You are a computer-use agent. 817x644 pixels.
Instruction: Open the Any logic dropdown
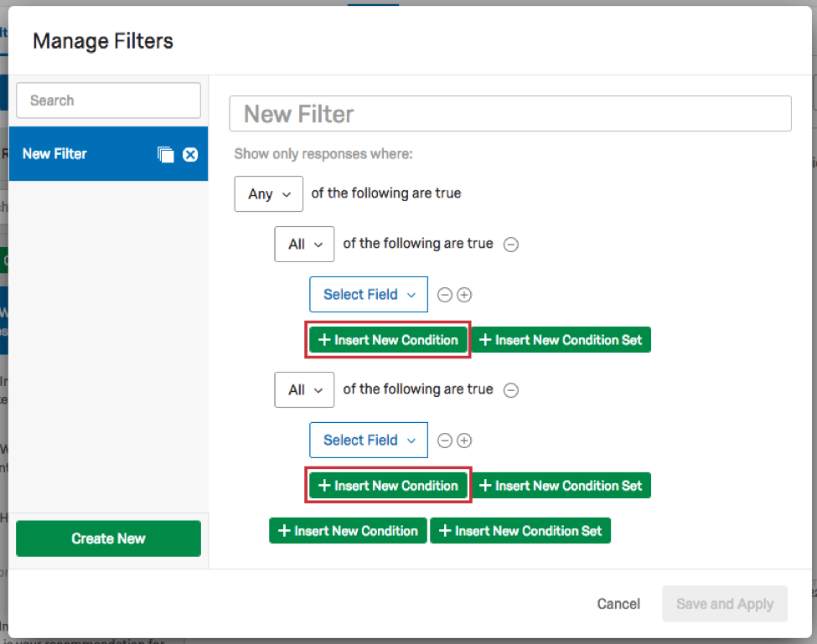tap(268, 193)
